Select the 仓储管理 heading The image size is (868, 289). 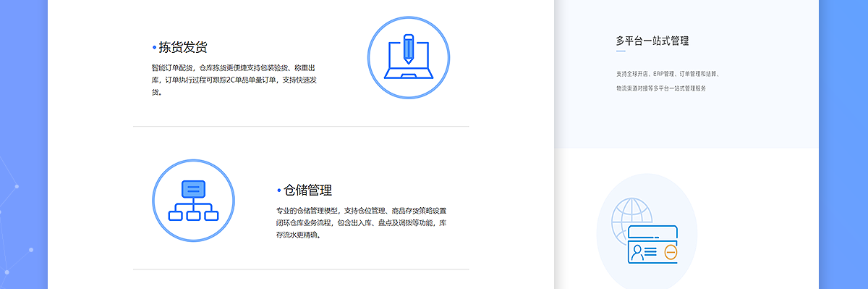[308, 190]
